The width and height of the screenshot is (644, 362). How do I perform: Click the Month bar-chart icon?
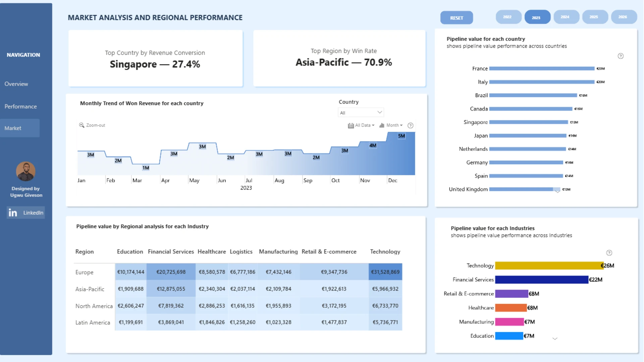click(382, 125)
